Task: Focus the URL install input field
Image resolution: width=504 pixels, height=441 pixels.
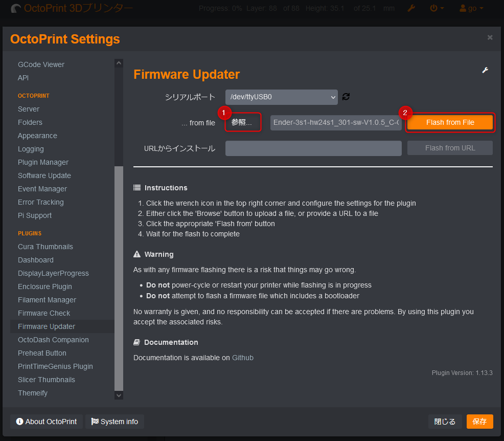Action: pyautogui.click(x=313, y=148)
